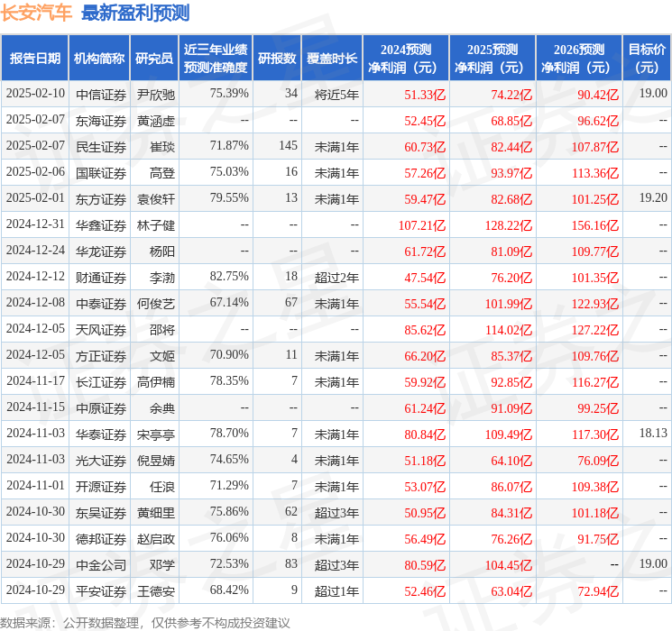Click accuracy value 79.55%

pos(229,198)
